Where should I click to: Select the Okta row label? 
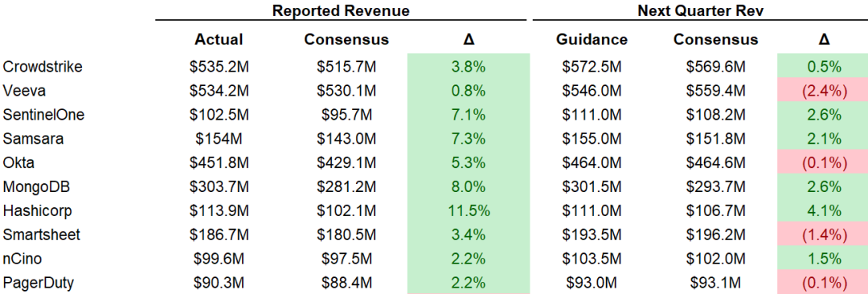[x=18, y=163]
